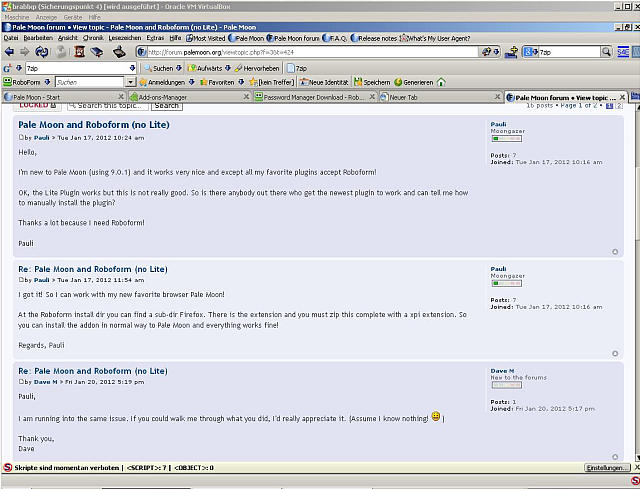
Task: Click the browser Back arrow button
Action: pos(9,52)
